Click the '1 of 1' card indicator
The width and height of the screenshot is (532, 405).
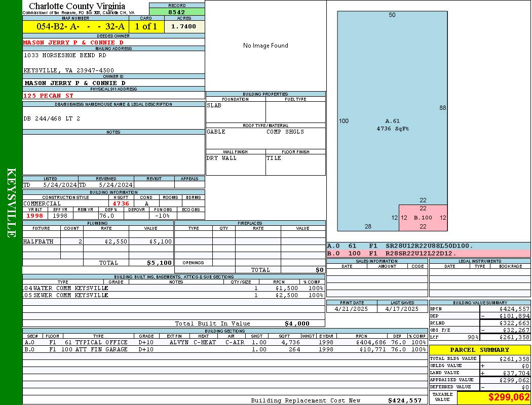pos(146,27)
